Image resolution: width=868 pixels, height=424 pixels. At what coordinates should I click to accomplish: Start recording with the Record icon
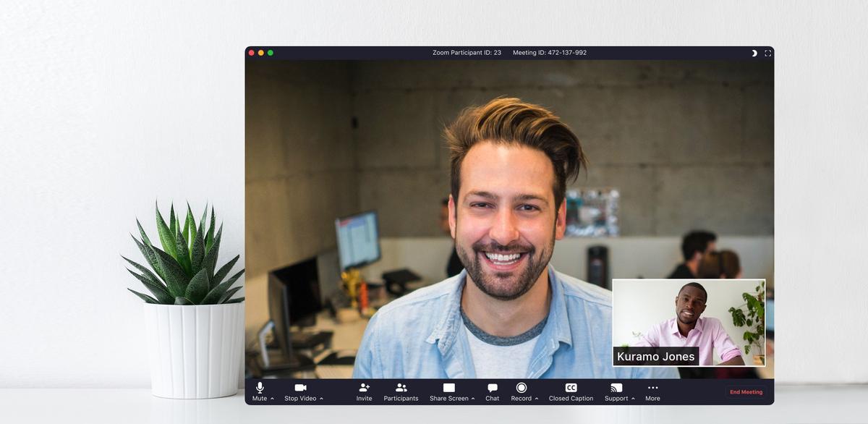click(x=521, y=389)
